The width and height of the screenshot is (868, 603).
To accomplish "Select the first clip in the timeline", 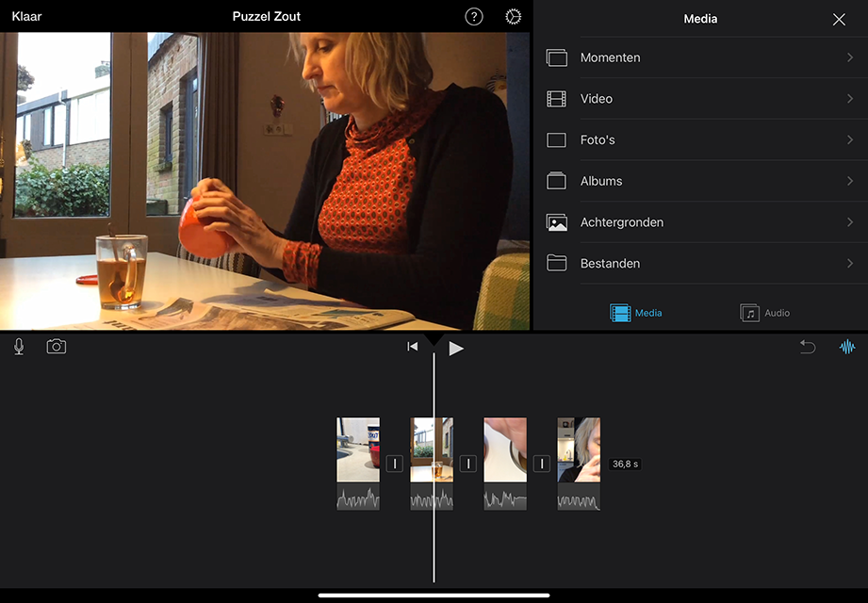I will pyautogui.click(x=358, y=452).
